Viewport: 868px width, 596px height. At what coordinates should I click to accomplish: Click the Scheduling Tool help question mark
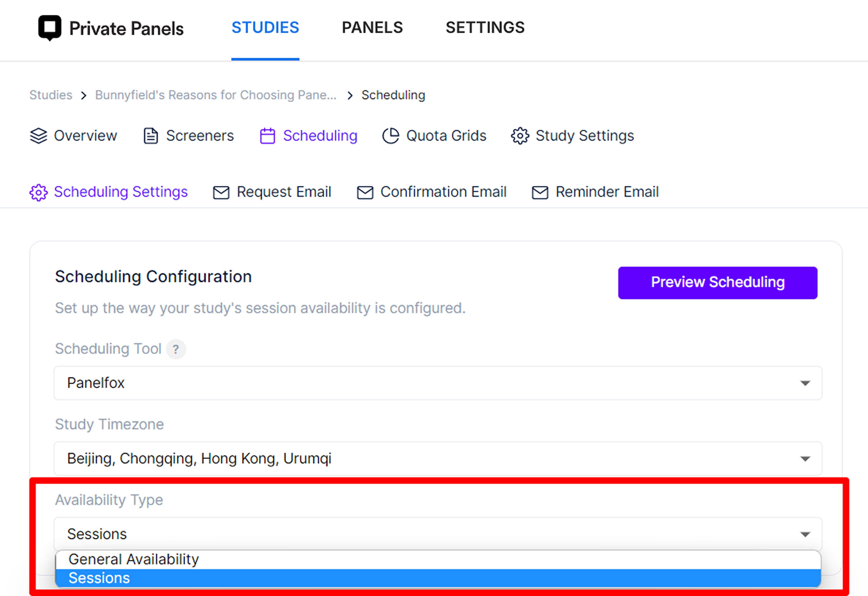point(176,349)
